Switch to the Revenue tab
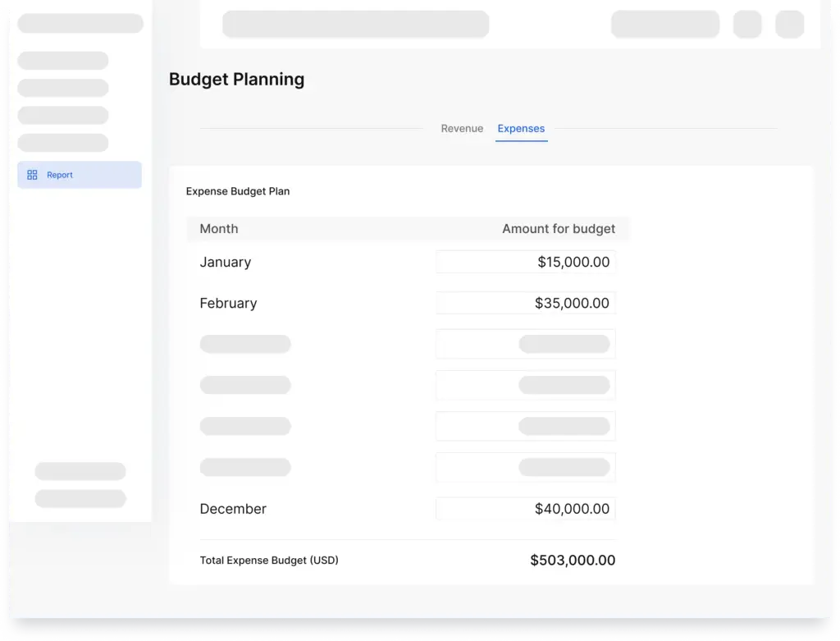 (x=462, y=129)
